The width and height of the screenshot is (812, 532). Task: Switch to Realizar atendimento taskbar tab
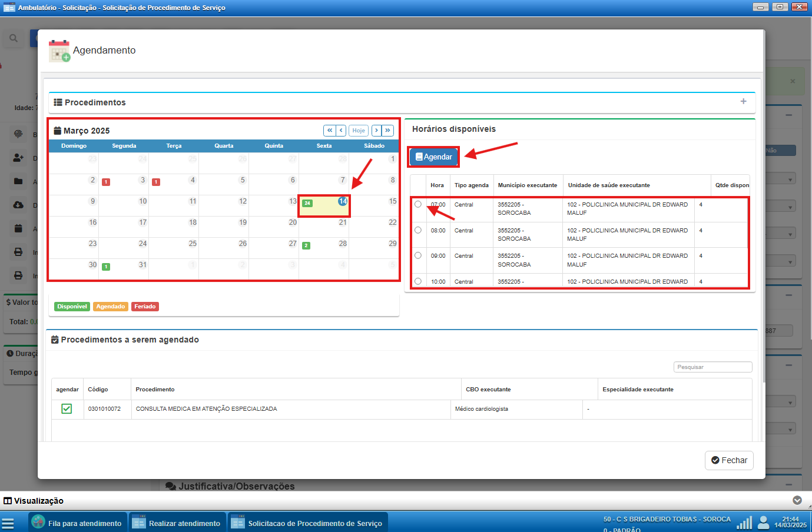177,523
